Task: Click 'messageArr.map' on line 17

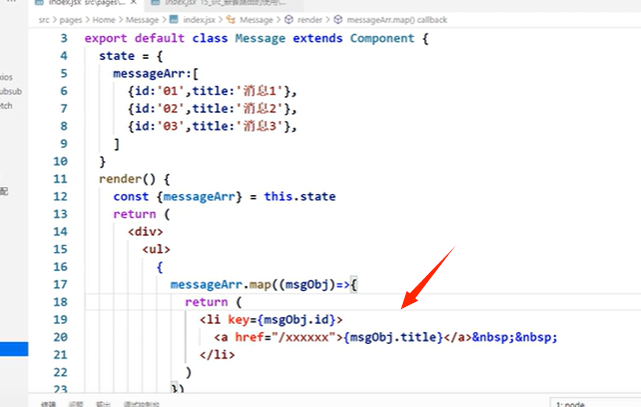Action: click(220, 284)
